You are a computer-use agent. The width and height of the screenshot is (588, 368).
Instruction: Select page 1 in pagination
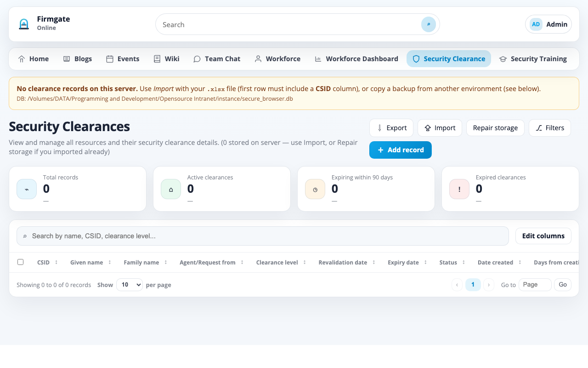pos(473,285)
